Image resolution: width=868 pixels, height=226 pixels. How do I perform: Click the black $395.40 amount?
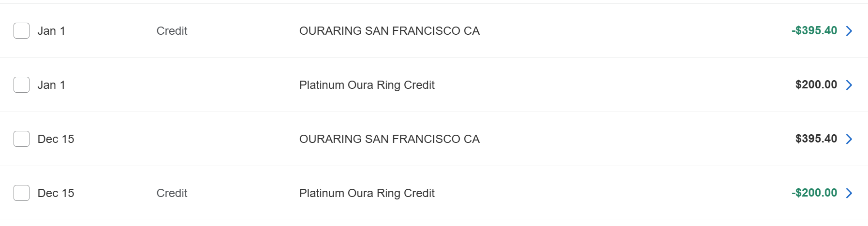click(x=816, y=139)
